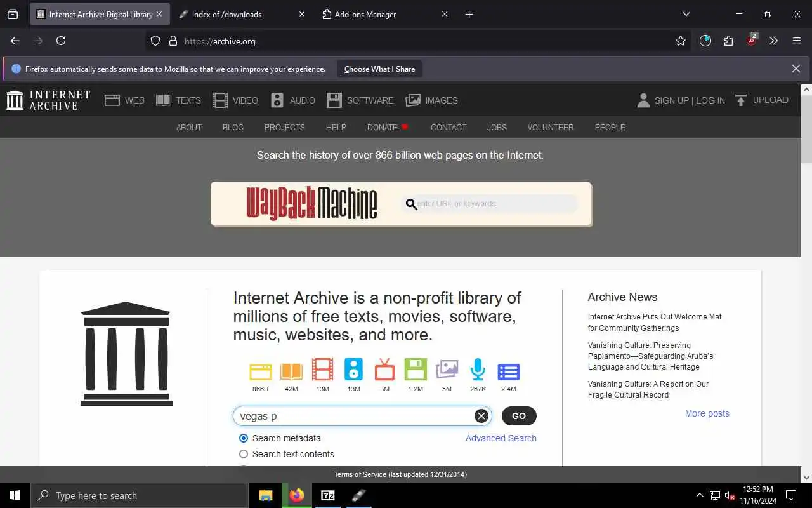Open the TEXTS section in top nav
Screen dimensions: 812x508
click(178, 100)
